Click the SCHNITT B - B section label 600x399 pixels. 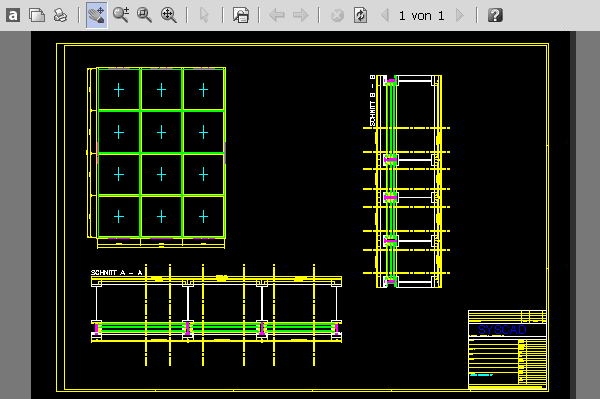pos(372,101)
